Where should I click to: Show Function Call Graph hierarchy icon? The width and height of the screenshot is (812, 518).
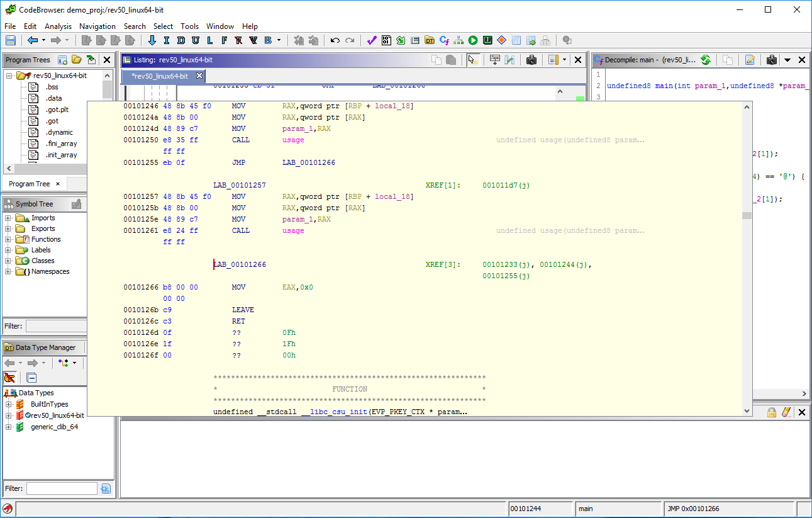pos(459,40)
